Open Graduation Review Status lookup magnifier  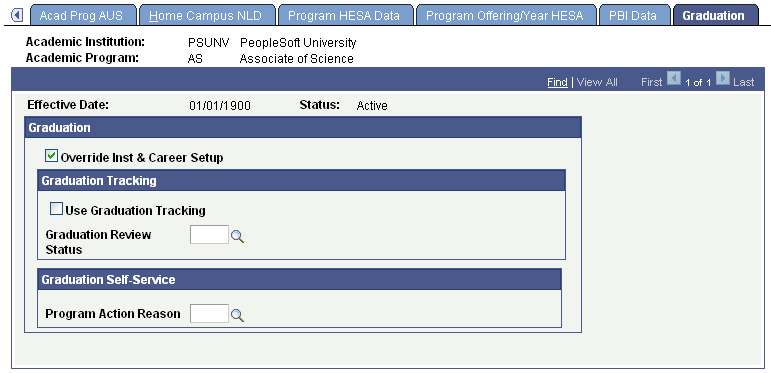pos(237,236)
